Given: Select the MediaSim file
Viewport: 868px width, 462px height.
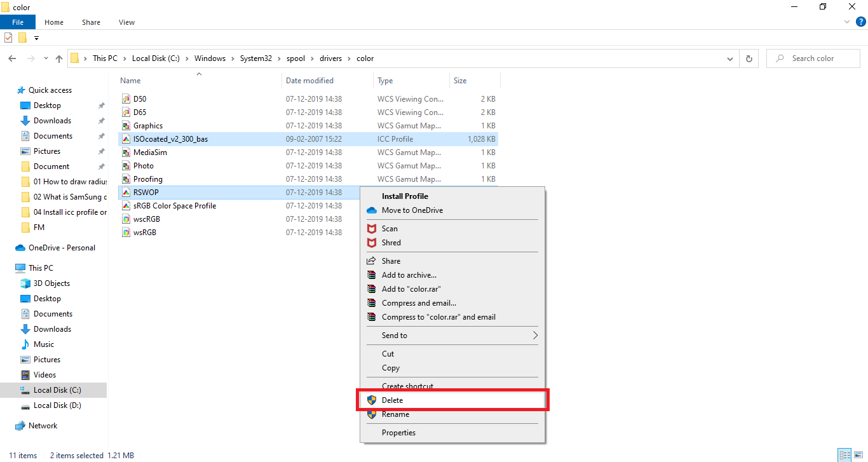Looking at the screenshot, I should click(x=150, y=153).
